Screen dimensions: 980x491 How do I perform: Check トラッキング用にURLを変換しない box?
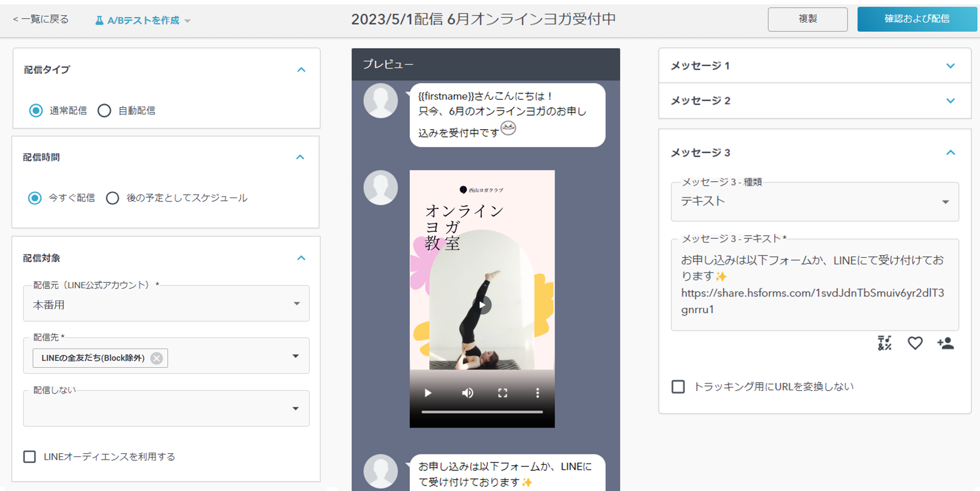(678, 386)
